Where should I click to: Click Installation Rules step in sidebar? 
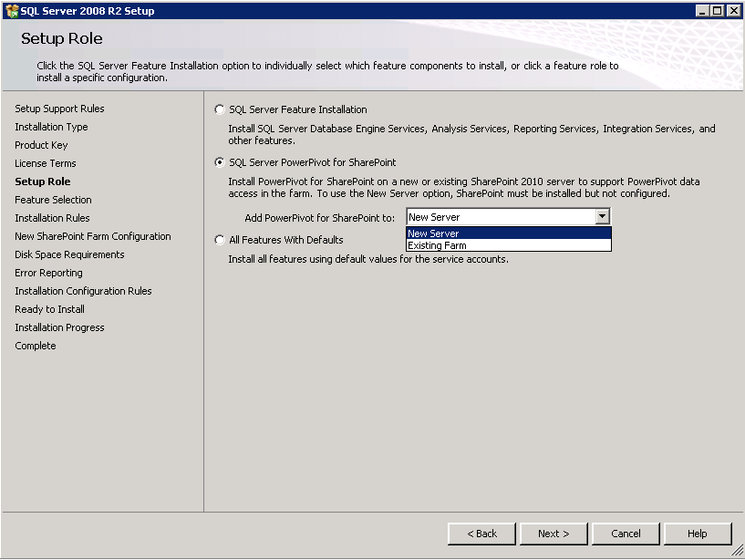52,218
